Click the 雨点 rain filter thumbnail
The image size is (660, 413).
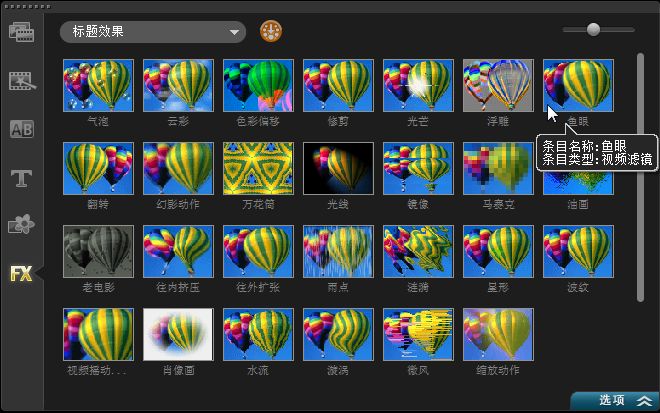[x=338, y=251]
